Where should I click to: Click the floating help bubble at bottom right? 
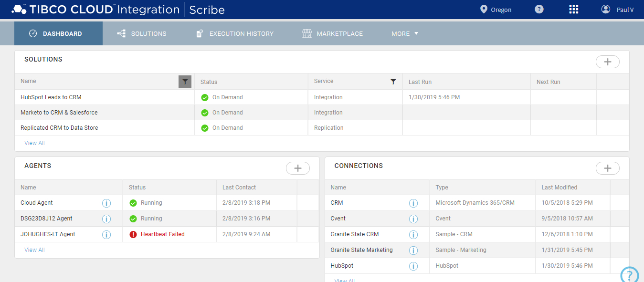[629, 274]
